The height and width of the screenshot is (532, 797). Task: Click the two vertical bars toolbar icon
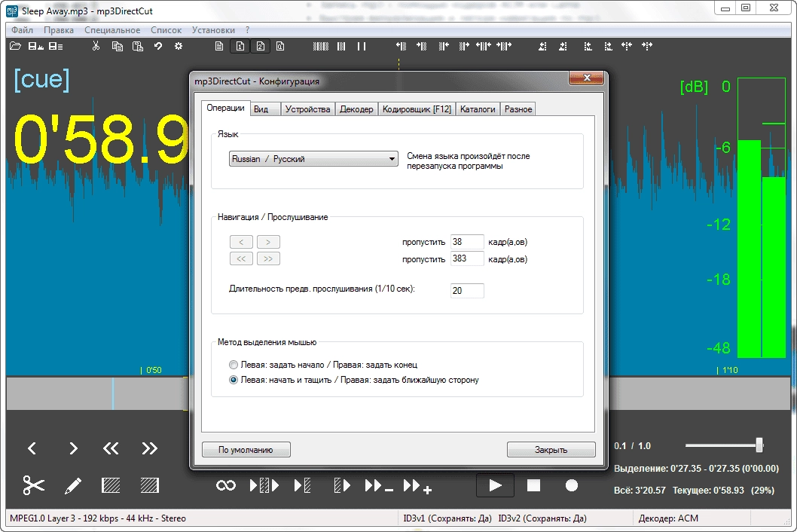[362, 46]
